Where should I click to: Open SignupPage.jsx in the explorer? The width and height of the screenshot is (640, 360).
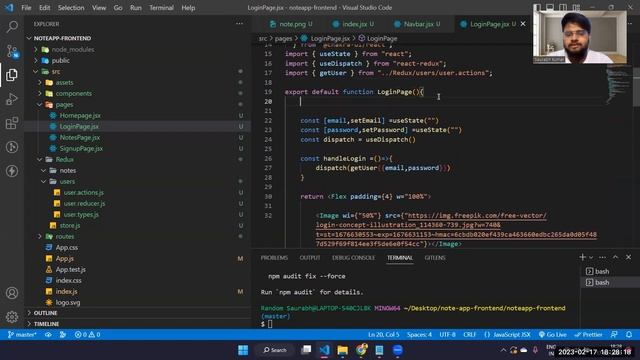pyautogui.click(x=81, y=149)
